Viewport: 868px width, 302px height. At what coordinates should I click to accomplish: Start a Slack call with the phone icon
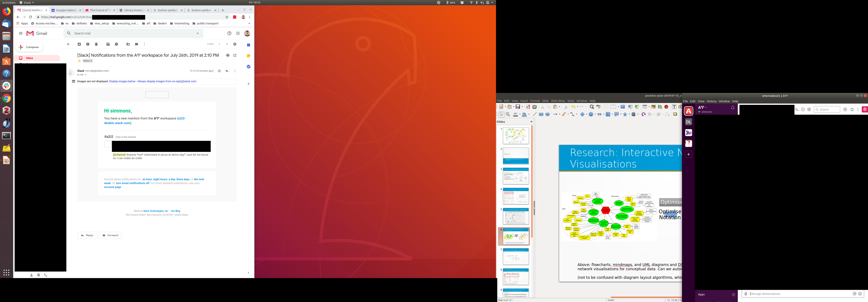797,109
